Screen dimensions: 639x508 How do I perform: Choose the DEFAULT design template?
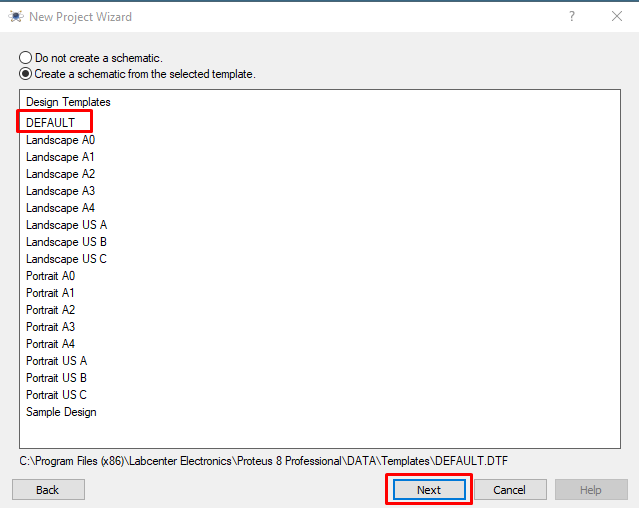(51, 123)
